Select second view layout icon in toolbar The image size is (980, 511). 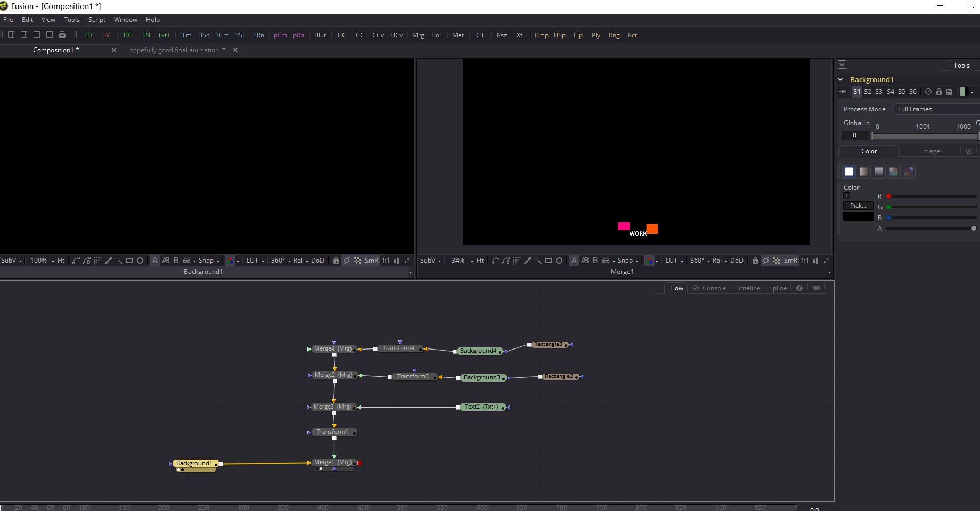click(x=24, y=35)
